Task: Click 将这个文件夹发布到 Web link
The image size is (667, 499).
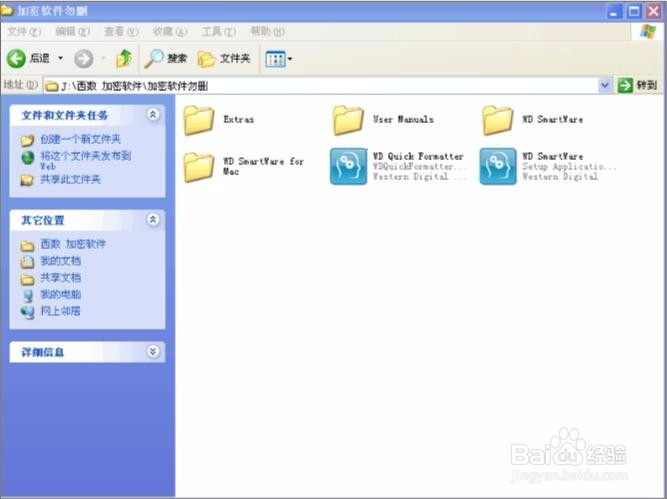Action: [86, 160]
